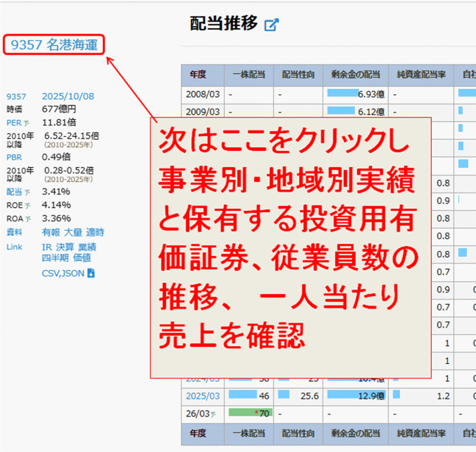Click the 2025/10/08 date link
Screen dimensions: 476x452
coord(68,96)
